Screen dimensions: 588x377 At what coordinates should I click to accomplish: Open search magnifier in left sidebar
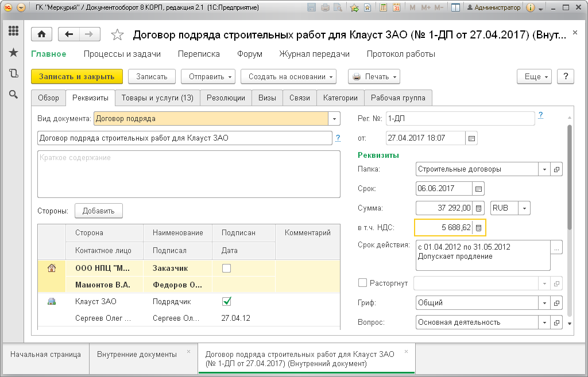click(x=14, y=95)
